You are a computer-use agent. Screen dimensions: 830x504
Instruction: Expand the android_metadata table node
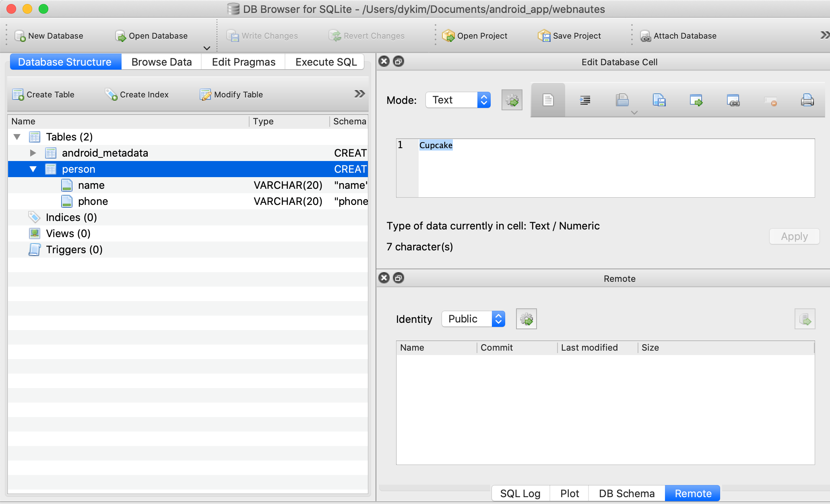click(33, 153)
